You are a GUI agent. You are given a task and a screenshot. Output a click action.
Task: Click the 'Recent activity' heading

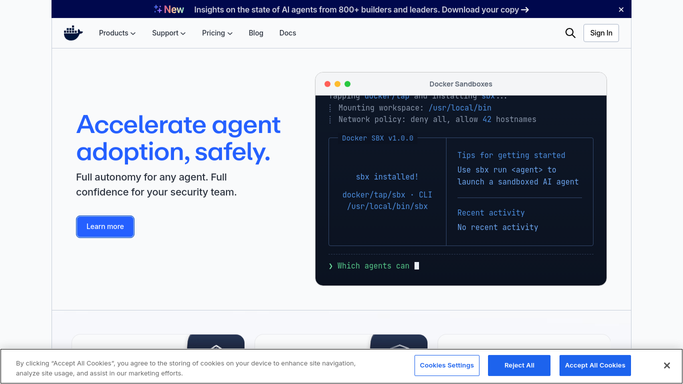(x=490, y=212)
